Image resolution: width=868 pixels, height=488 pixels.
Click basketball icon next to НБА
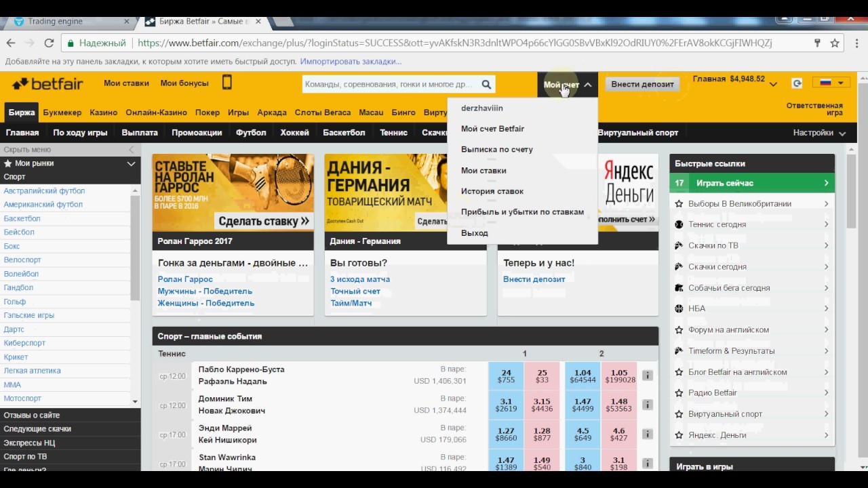pos(679,308)
